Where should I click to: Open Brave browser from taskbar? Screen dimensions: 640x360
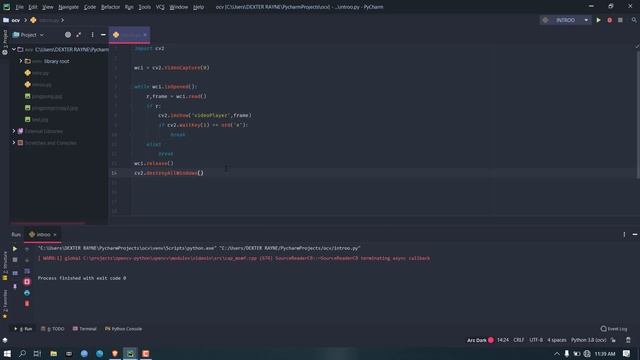tap(115, 353)
